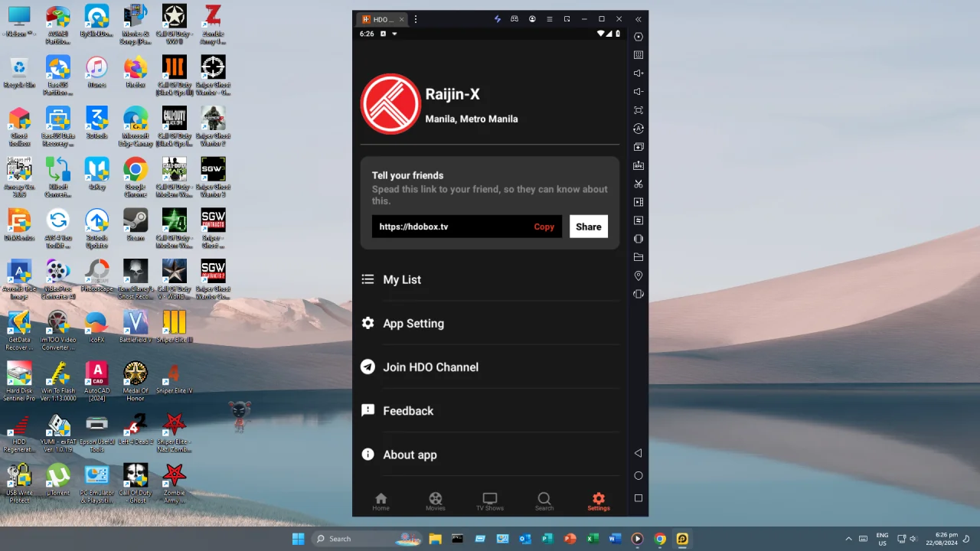Switch to the Search tab
This screenshot has width=980, height=551.
[x=544, y=502]
